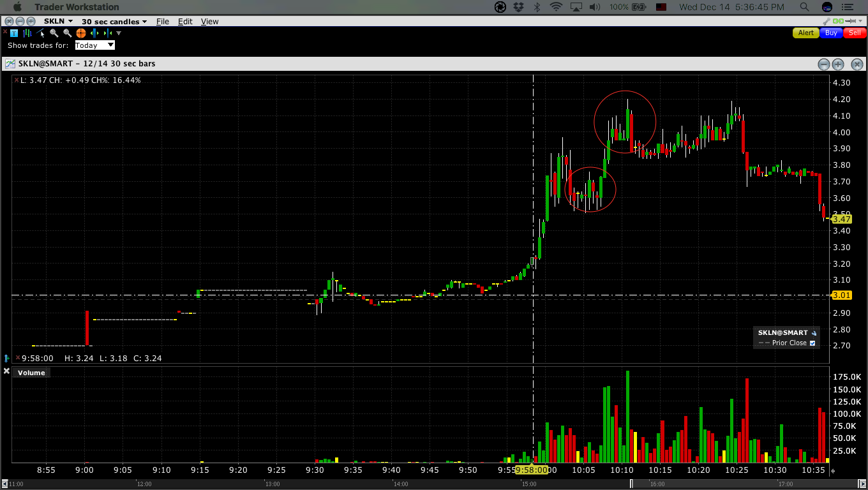Open the File menu
Screen dimensions: 868x490
163,21
